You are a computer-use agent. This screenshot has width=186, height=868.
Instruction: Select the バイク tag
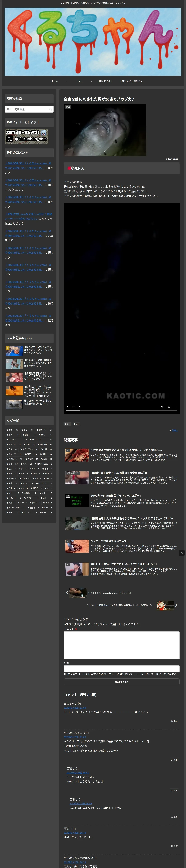pos(24,478)
